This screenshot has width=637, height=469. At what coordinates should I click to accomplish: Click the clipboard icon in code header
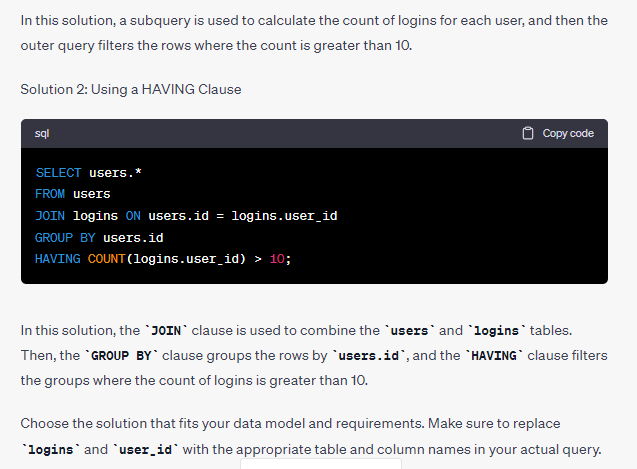527,133
